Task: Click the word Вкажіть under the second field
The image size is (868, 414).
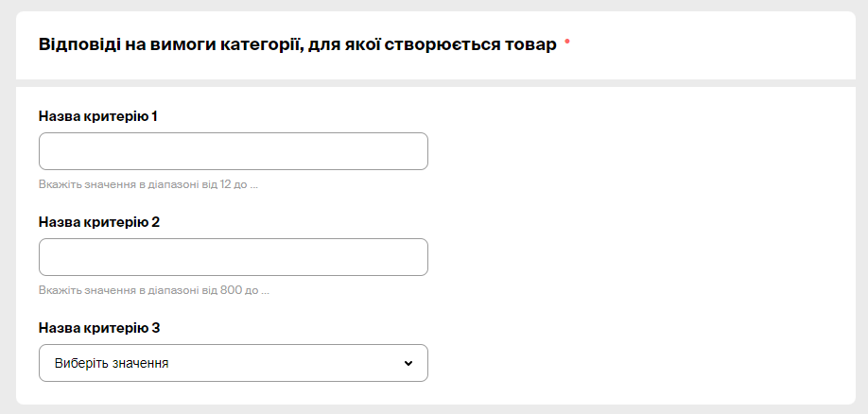Action: (58, 290)
